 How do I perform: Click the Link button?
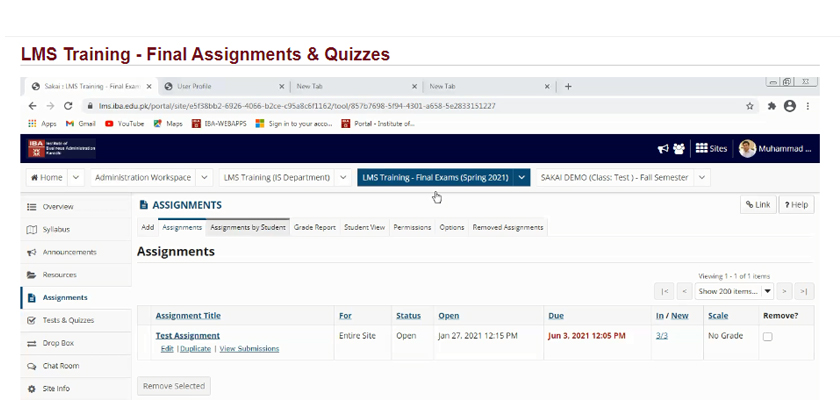pyautogui.click(x=758, y=205)
